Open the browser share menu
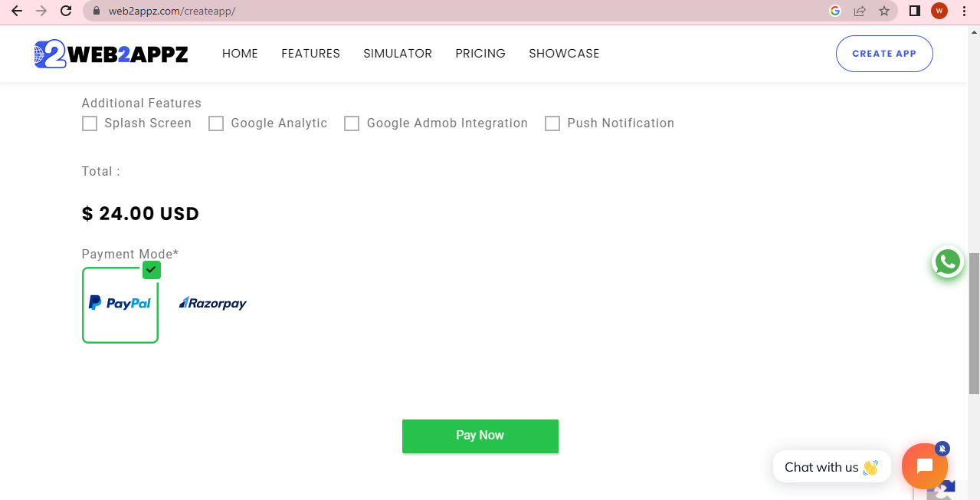This screenshot has height=500, width=980. pos(860,12)
